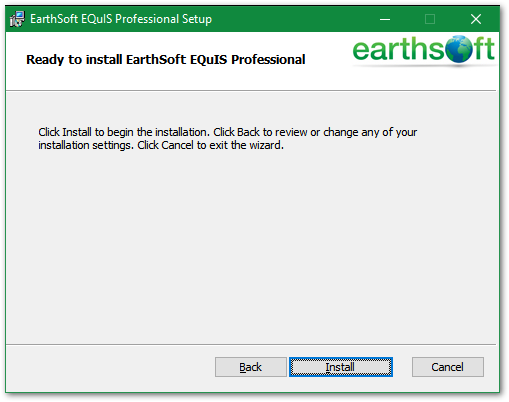The image size is (509, 402).
Task: Click the 'Click Install to begin' instruction line
Action: point(227,132)
